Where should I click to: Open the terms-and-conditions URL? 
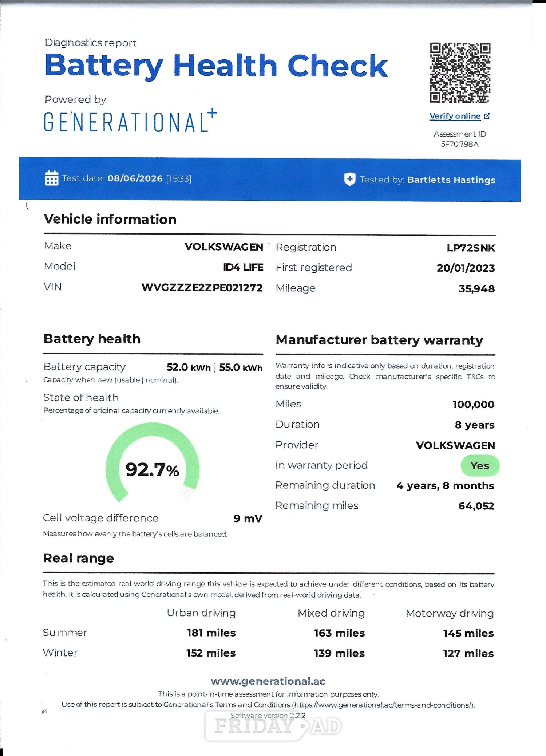click(384, 705)
